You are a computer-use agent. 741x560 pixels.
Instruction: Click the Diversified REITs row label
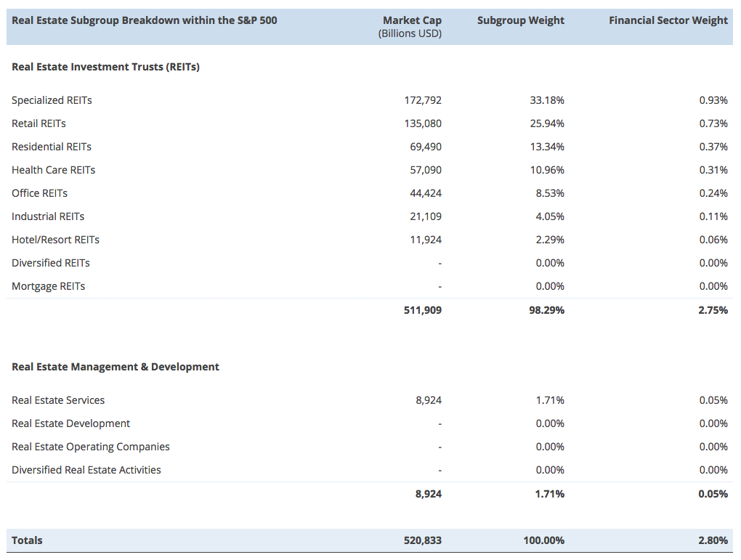[51, 263]
